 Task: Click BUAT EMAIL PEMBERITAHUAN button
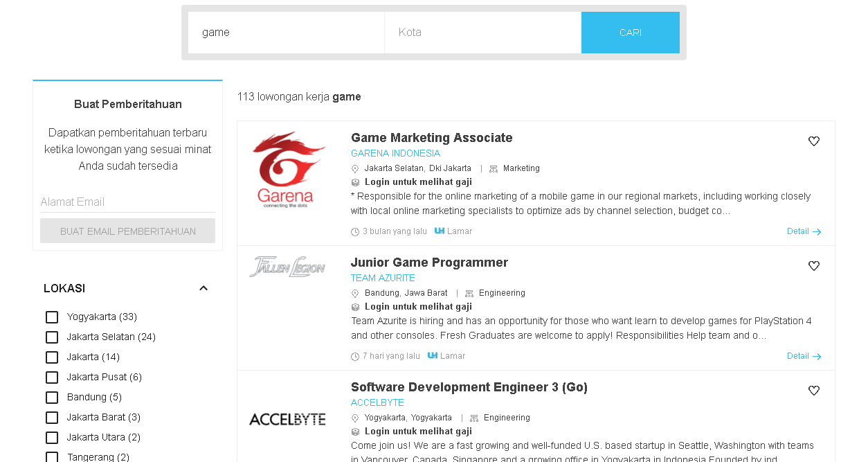click(127, 231)
